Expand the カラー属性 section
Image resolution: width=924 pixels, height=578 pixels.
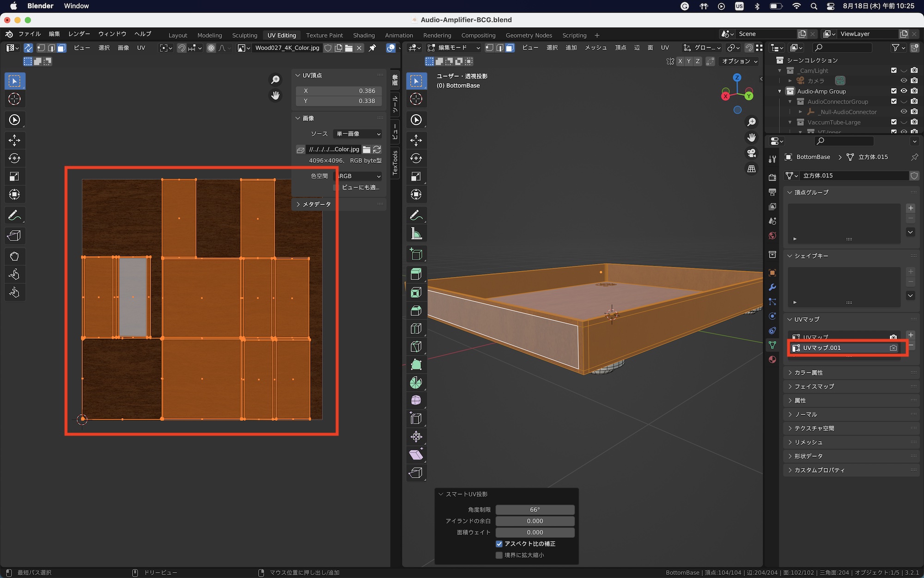coord(808,372)
